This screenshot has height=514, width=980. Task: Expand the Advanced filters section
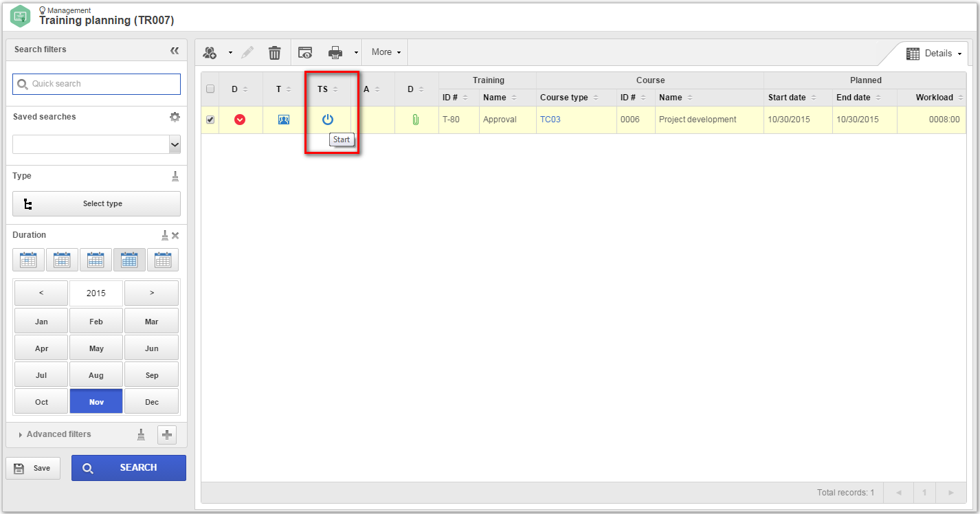[x=55, y=434]
